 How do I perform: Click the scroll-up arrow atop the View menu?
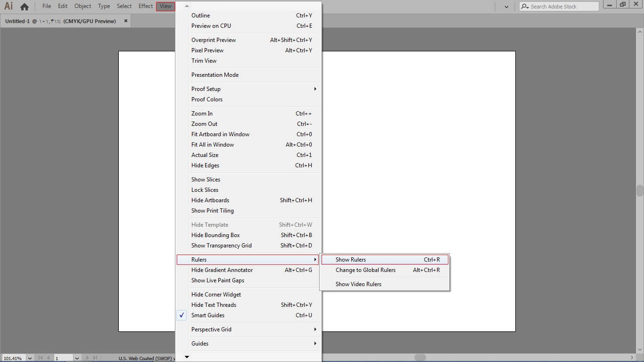point(187,6)
